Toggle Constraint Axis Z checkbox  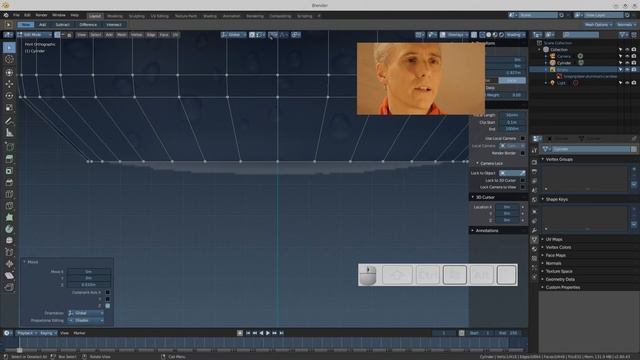(107, 306)
